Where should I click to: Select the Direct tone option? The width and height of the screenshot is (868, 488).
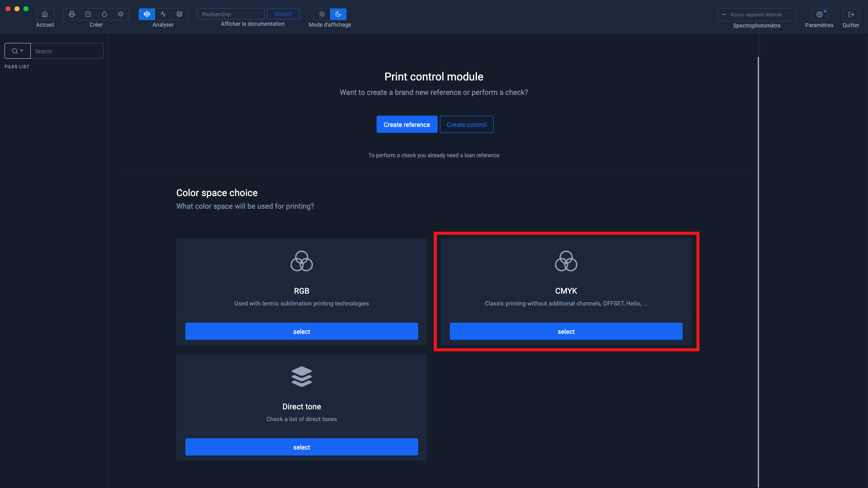(302, 447)
